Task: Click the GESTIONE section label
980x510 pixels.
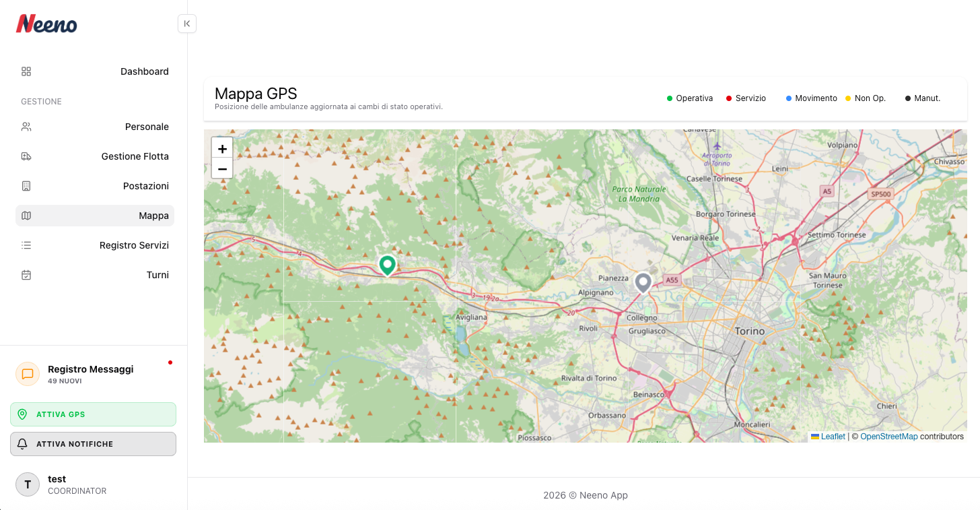Action: coord(41,102)
